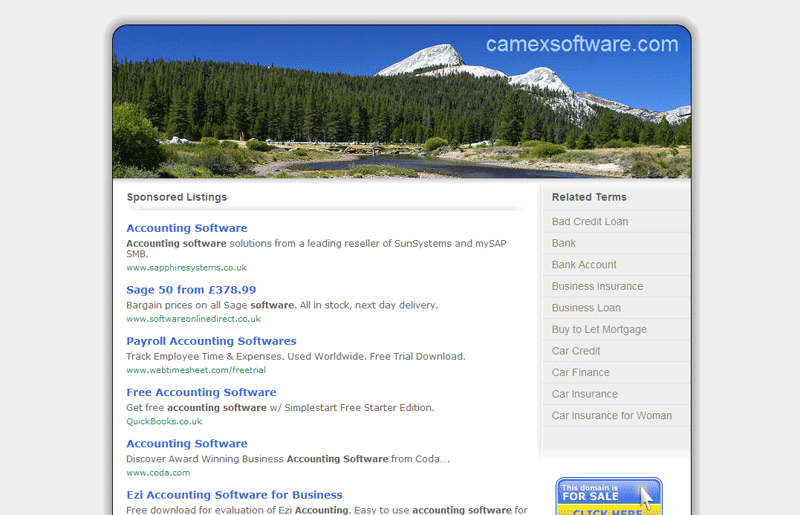Open the Free Accounting Software listing
The width and height of the screenshot is (800, 515).
click(x=201, y=392)
